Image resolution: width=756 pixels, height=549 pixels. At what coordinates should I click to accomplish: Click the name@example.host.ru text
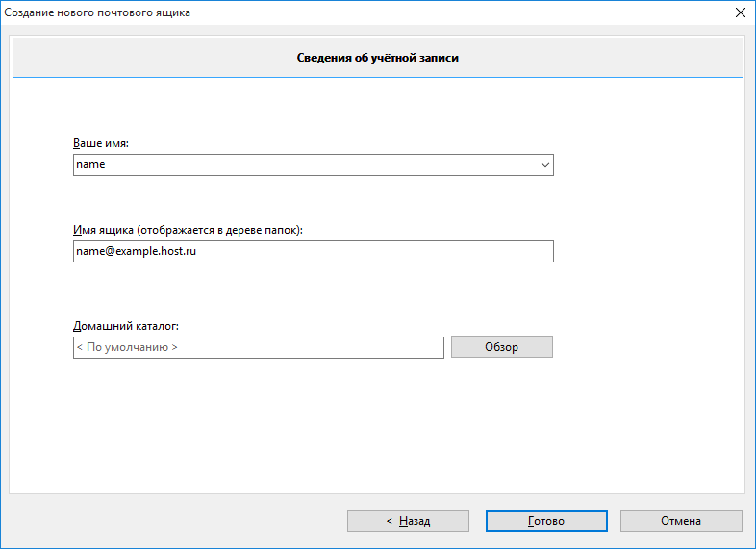point(136,251)
